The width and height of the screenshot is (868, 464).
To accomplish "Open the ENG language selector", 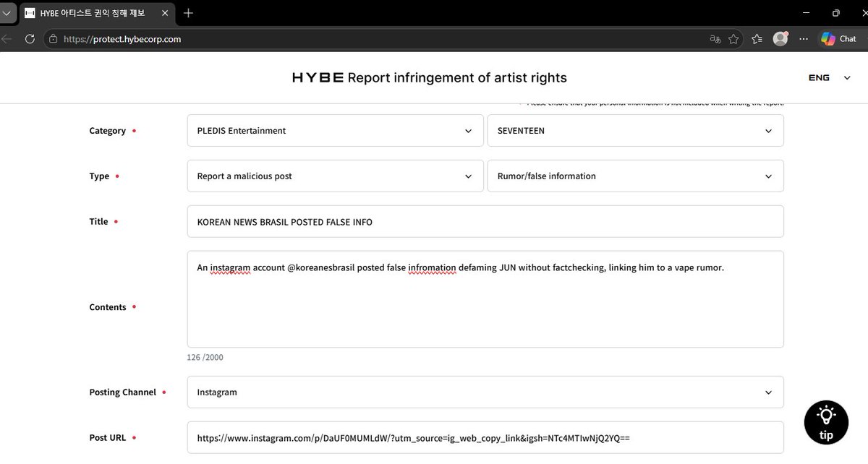I will [830, 77].
